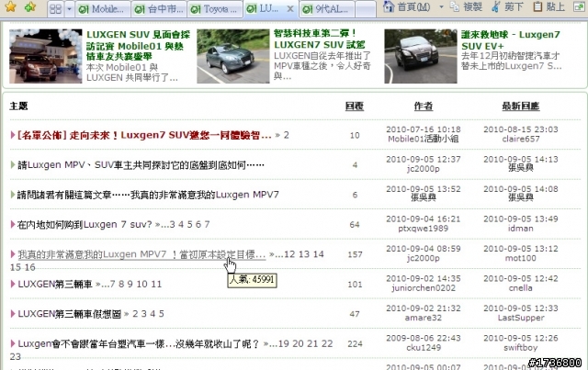The image size is (588, 370).
Task: Open thread 我真的非常滿意我的Luxgen MPV7
Action: pyautogui.click(x=141, y=254)
